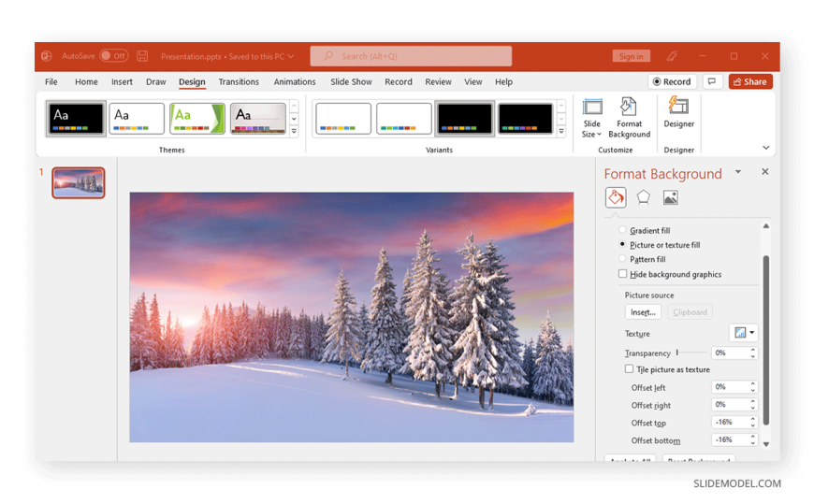
Task: Apply the black Office theme
Action: point(77,119)
